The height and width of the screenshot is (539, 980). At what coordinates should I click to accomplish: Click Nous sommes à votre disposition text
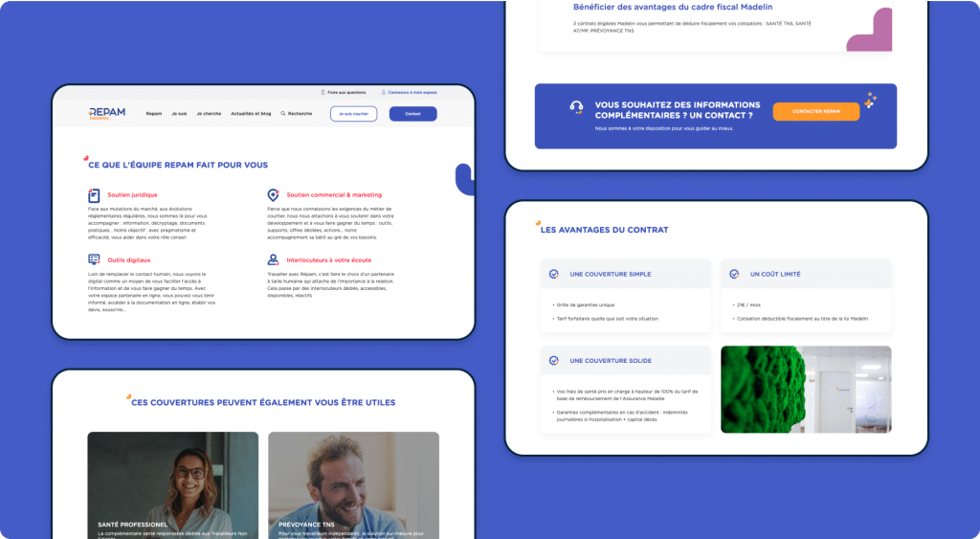tap(664, 129)
